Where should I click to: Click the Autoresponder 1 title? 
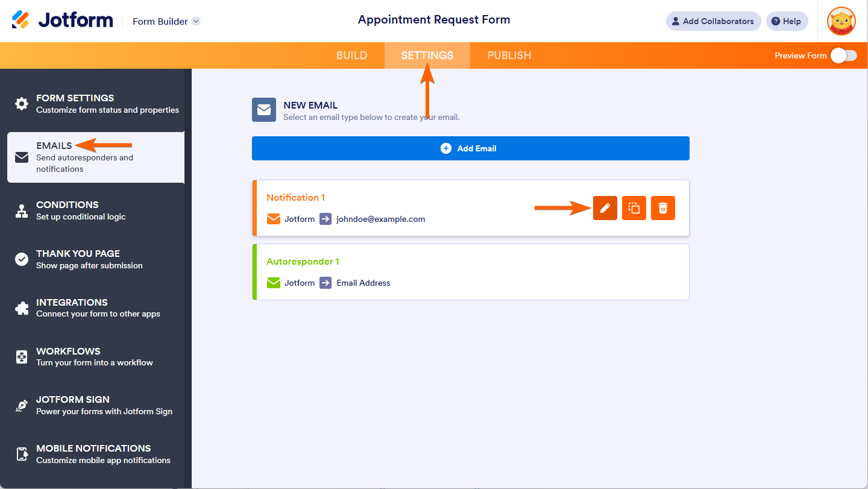(x=303, y=262)
